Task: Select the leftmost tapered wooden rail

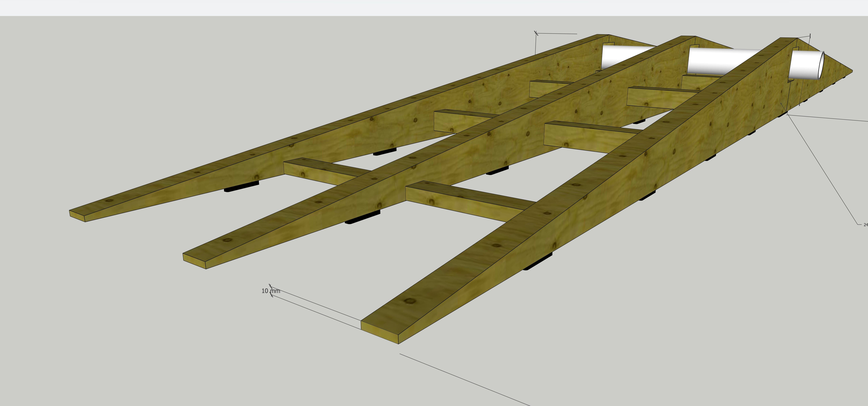Action: [236, 152]
